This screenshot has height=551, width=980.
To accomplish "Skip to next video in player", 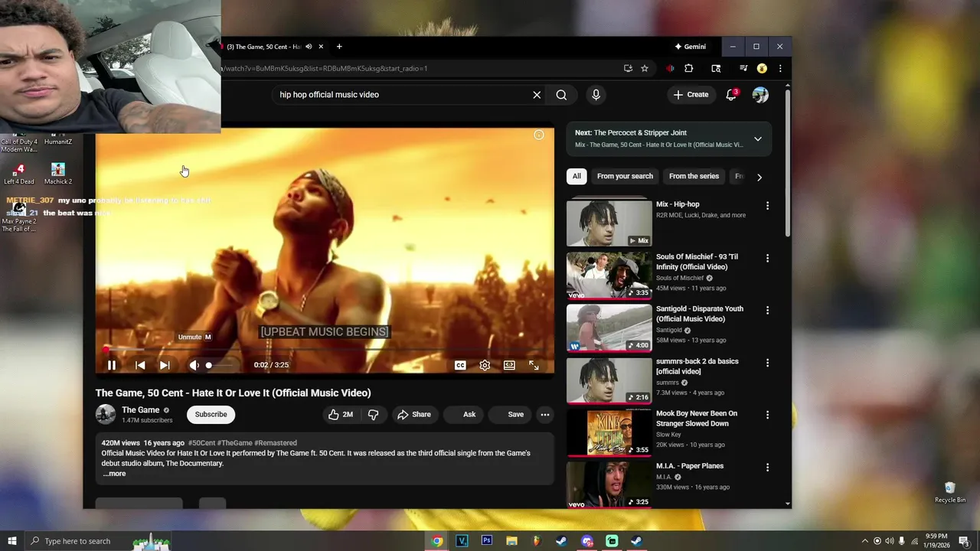I will pos(165,365).
